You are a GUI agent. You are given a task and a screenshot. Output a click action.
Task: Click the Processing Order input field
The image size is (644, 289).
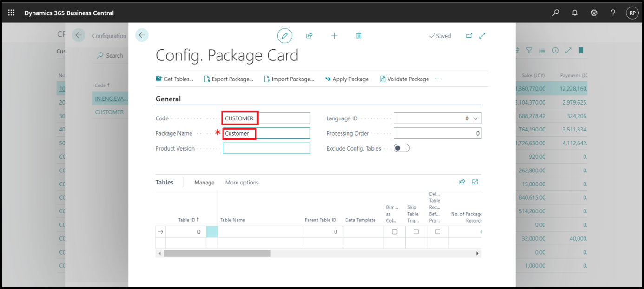tap(437, 133)
